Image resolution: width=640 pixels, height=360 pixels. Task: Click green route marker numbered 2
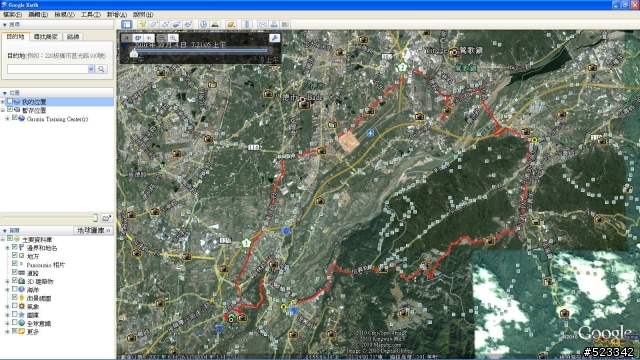click(x=403, y=67)
